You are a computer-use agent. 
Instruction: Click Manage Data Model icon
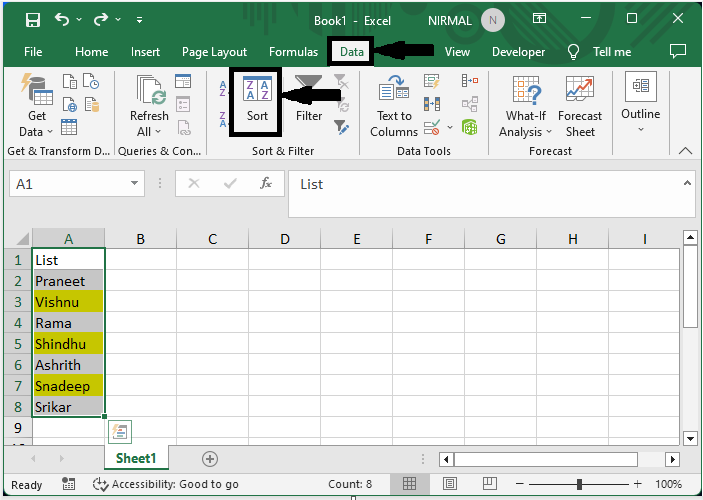(469, 127)
